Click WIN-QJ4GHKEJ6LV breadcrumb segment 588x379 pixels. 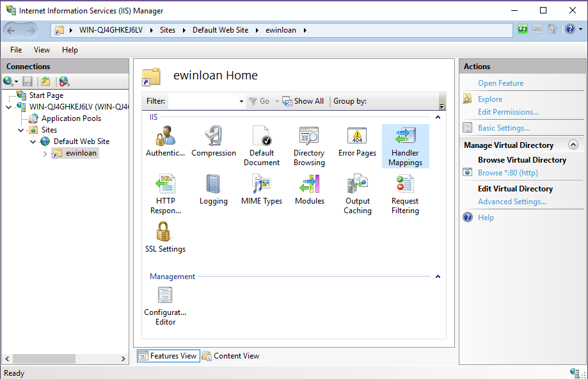coord(111,30)
